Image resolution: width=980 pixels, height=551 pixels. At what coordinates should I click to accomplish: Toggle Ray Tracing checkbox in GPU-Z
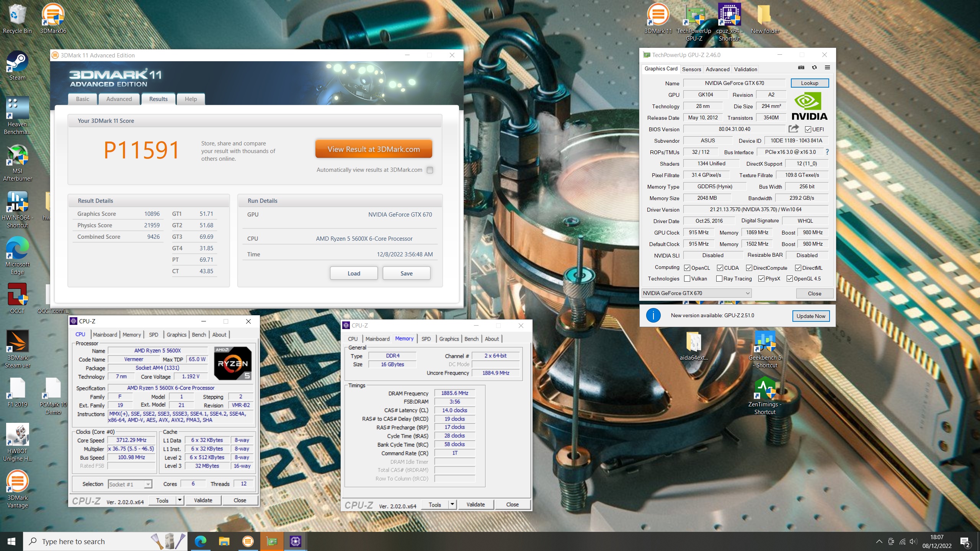click(x=719, y=279)
